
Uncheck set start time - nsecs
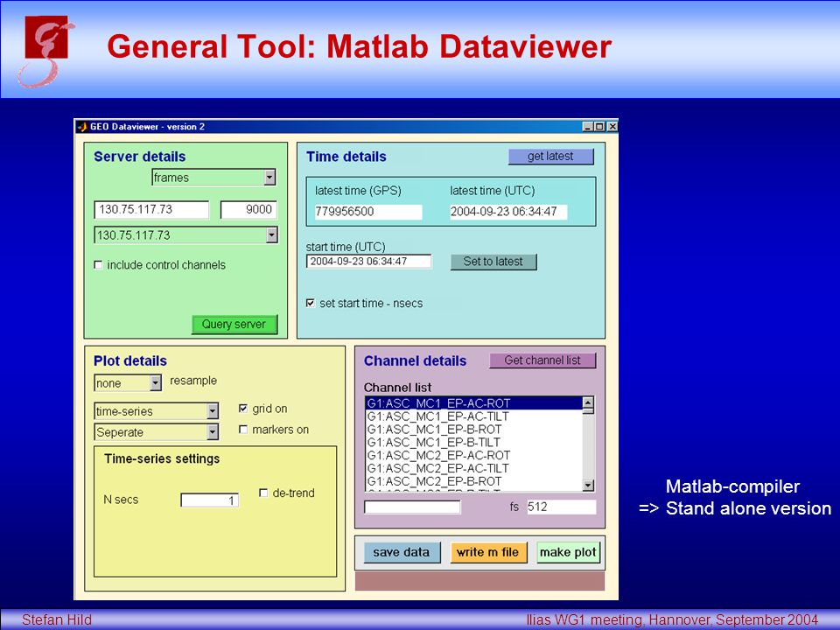click(310, 304)
